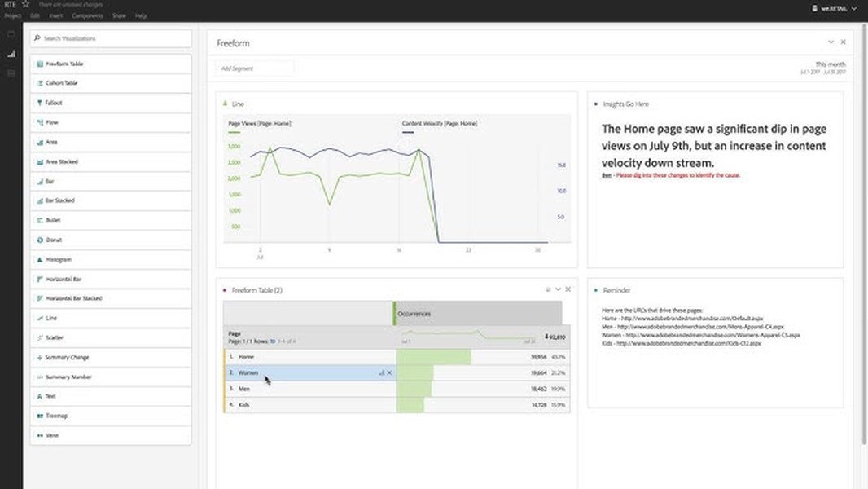Expand Freeform Table (2) options chevron
This screenshot has width=868, height=489.
(558, 289)
